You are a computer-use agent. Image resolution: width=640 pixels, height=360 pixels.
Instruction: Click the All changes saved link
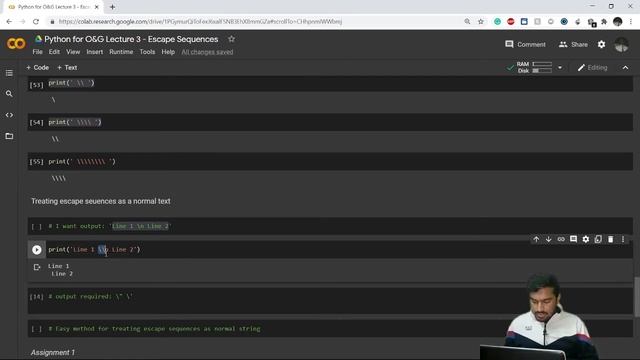point(207,52)
